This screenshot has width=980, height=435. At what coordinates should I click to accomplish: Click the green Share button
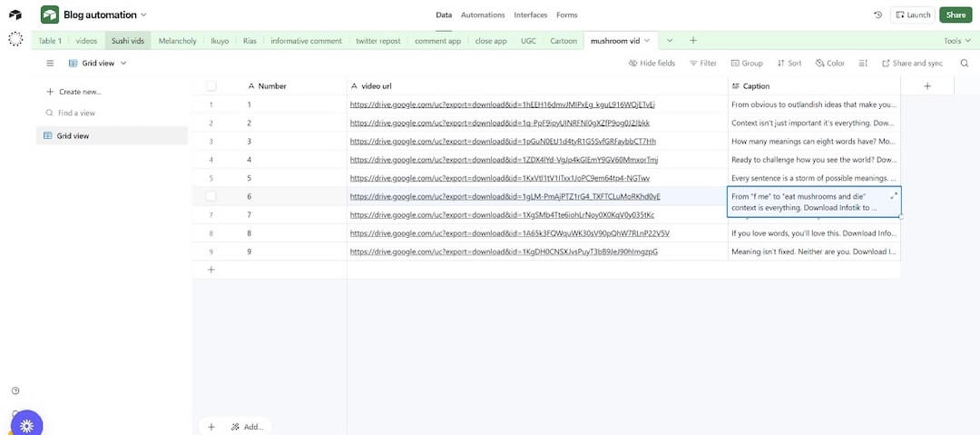[955, 15]
